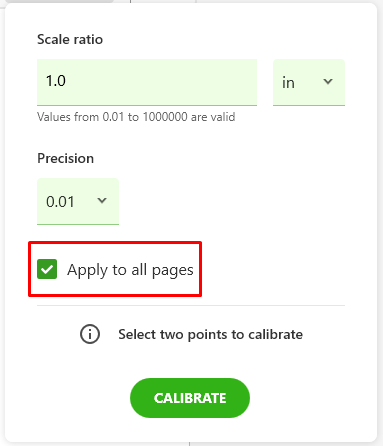Focus the Scale ratio input field
This screenshot has height=446, width=383.
coord(147,82)
